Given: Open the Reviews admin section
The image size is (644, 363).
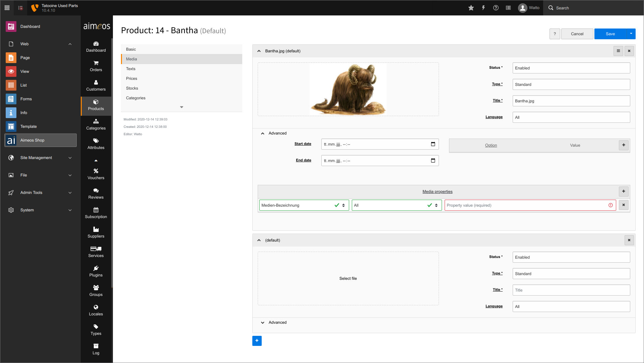Looking at the screenshot, I should (96, 193).
